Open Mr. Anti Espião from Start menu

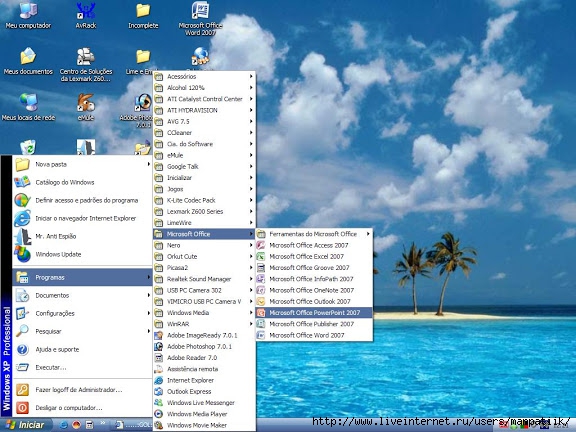tap(82, 236)
